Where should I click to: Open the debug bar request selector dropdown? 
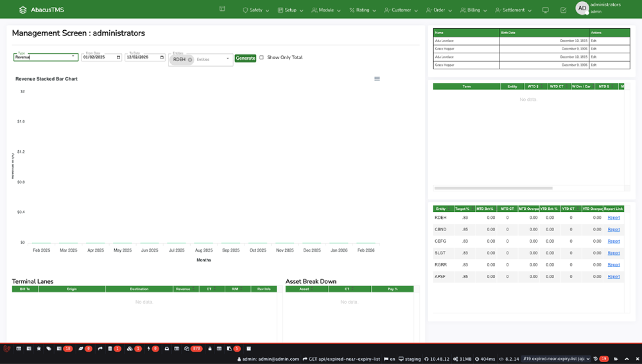pos(556,359)
